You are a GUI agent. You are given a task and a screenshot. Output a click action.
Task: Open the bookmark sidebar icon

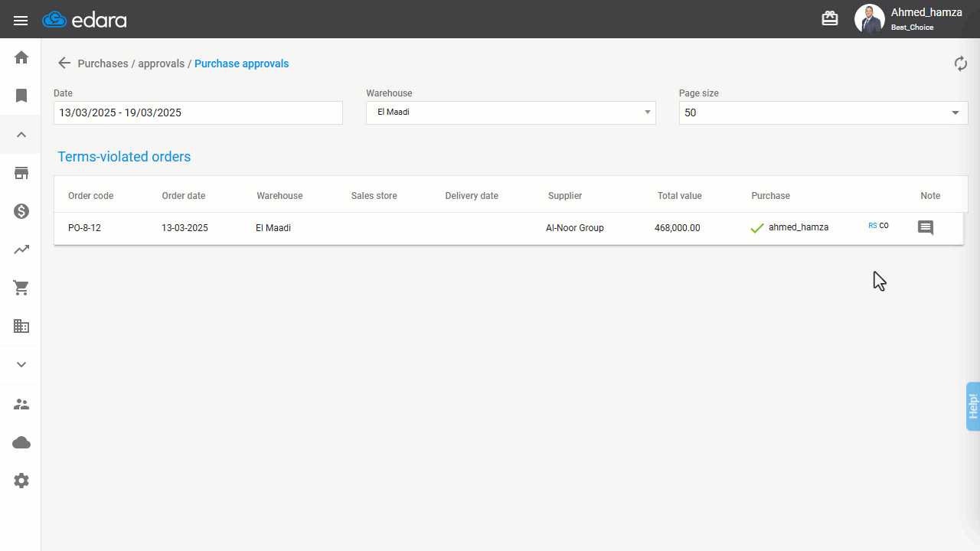pyautogui.click(x=21, y=96)
